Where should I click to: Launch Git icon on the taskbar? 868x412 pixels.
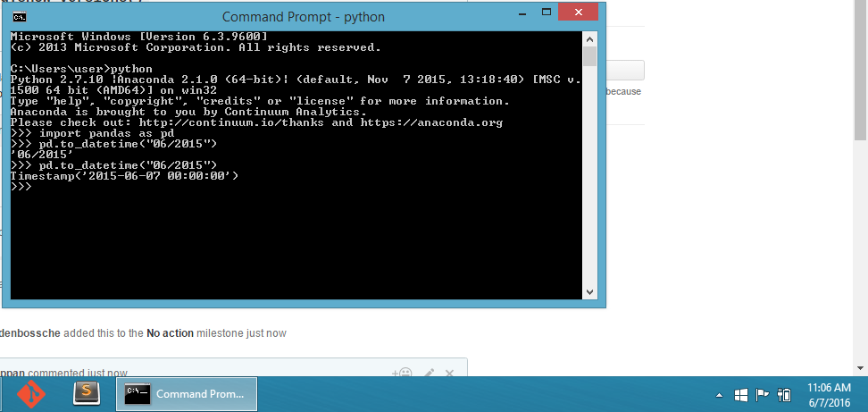click(x=30, y=394)
